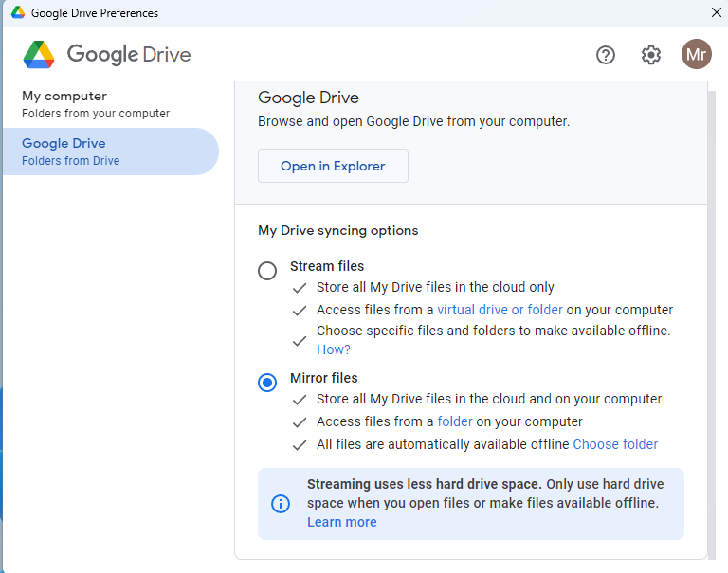The image size is (728, 573).
Task: Close the Google Drive Preferences window
Action: pos(717,12)
